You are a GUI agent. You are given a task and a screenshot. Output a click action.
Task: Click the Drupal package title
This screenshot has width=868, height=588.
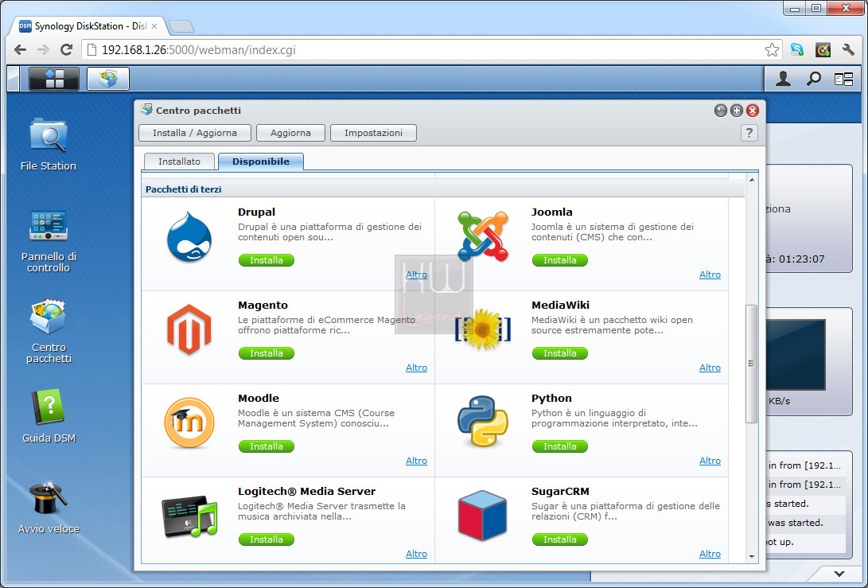[256, 212]
